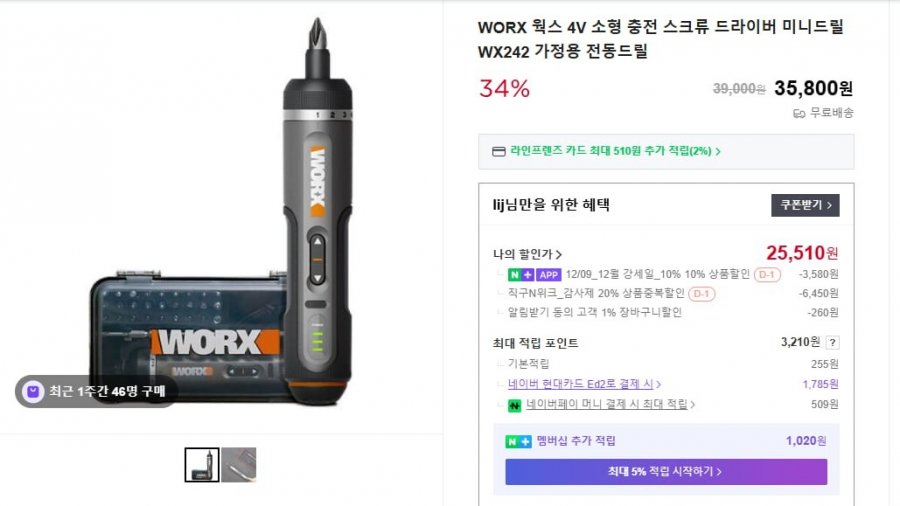Click the WORX 4V product title

(x=660, y=39)
